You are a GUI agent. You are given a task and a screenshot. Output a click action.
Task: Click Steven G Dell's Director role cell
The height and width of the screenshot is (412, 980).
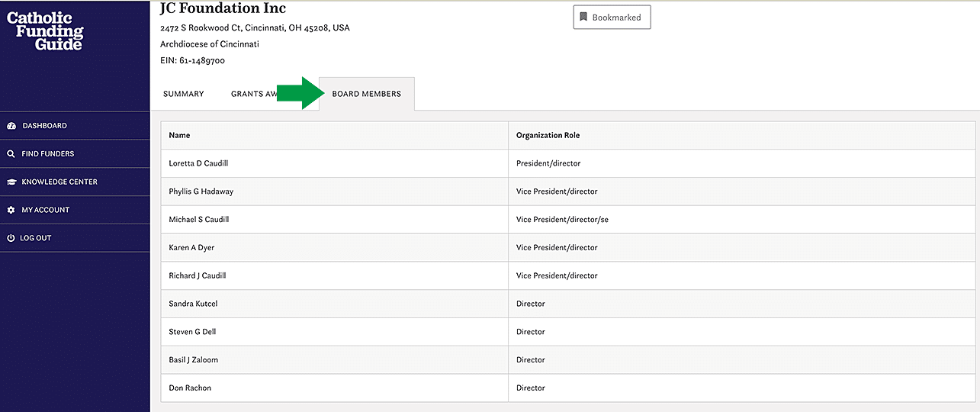(741, 332)
